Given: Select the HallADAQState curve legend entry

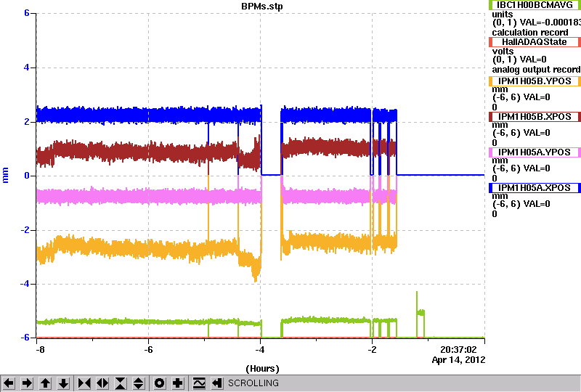Looking at the screenshot, I should click(535, 42).
